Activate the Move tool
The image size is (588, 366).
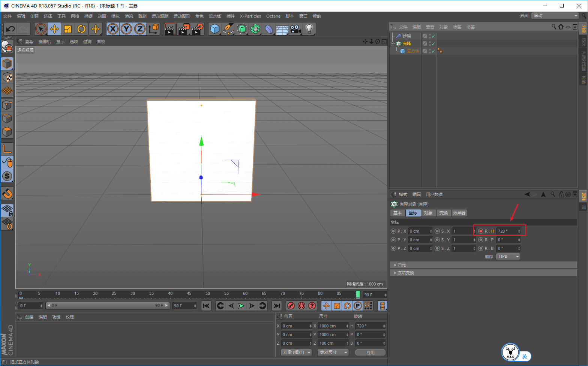coord(54,29)
